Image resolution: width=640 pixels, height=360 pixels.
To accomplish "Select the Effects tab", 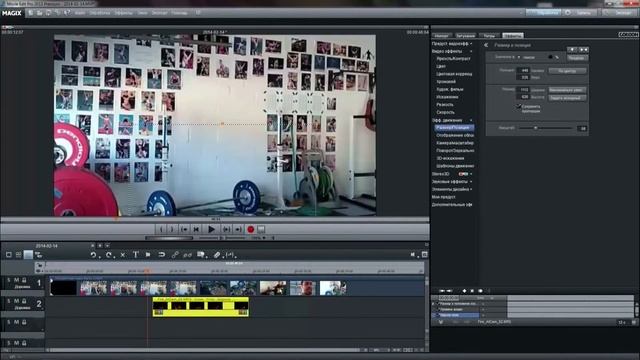I will (x=513, y=36).
